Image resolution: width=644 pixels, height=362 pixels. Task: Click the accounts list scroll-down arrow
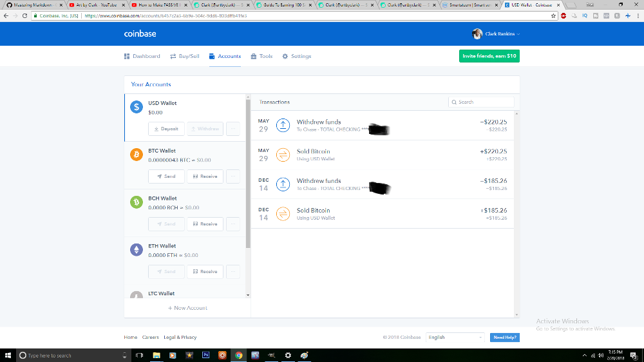click(x=248, y=295)
